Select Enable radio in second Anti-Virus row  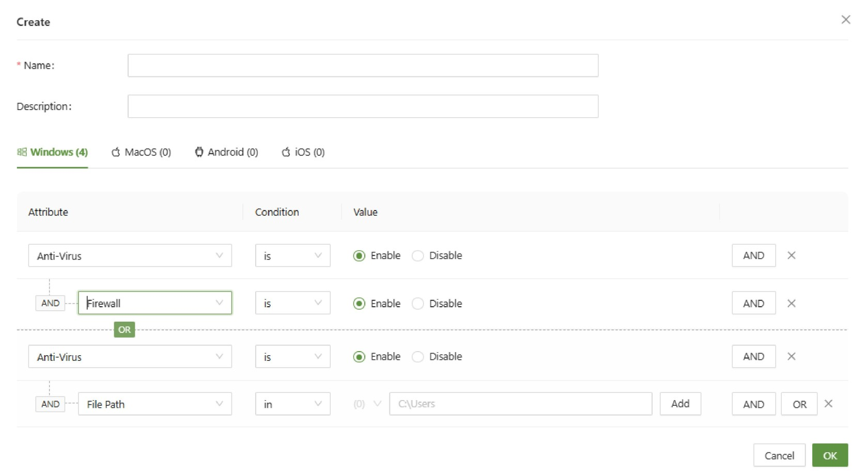[x=359, y=357]
